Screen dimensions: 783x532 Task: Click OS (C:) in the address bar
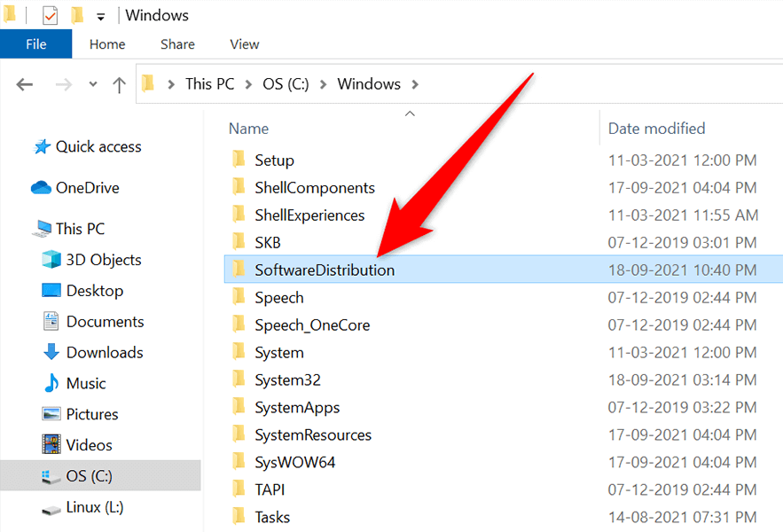[x=286, y=83]
